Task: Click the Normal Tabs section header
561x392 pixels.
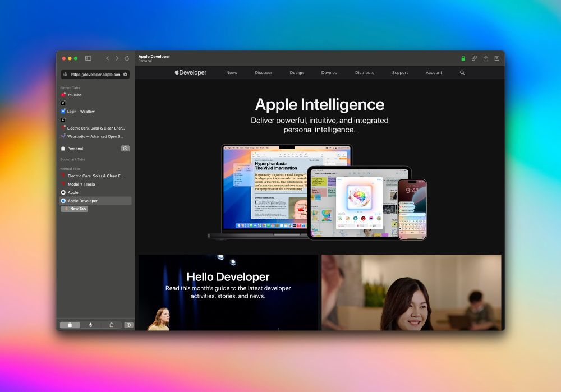Action: 70,168
